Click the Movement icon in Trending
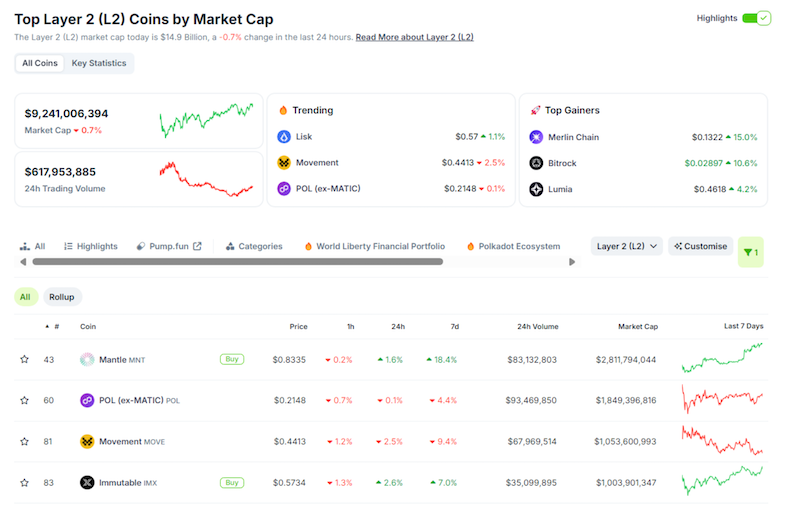Screen dimensions: 800x520 (x=284, y=163)
